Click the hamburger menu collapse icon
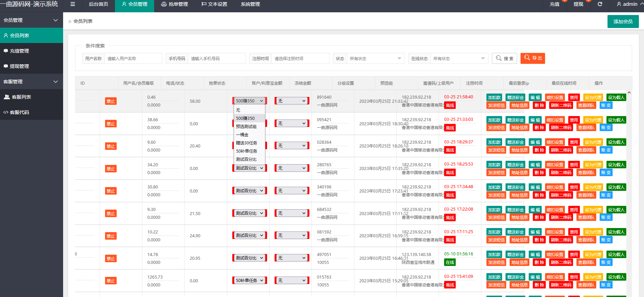The height and width of the screenshot is (297, 644). tap(72, 4)
